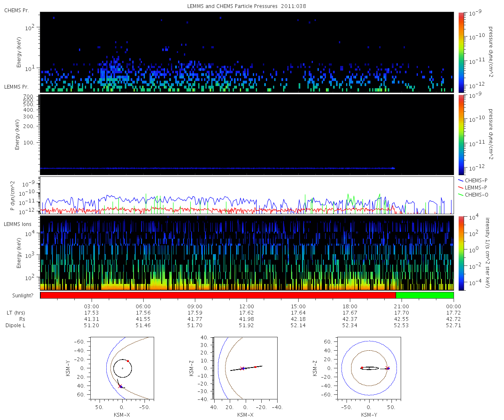This screenshot has width=504, height=420.
Task: Click the 12:00 time axis tick label
Action: [247, 307]
